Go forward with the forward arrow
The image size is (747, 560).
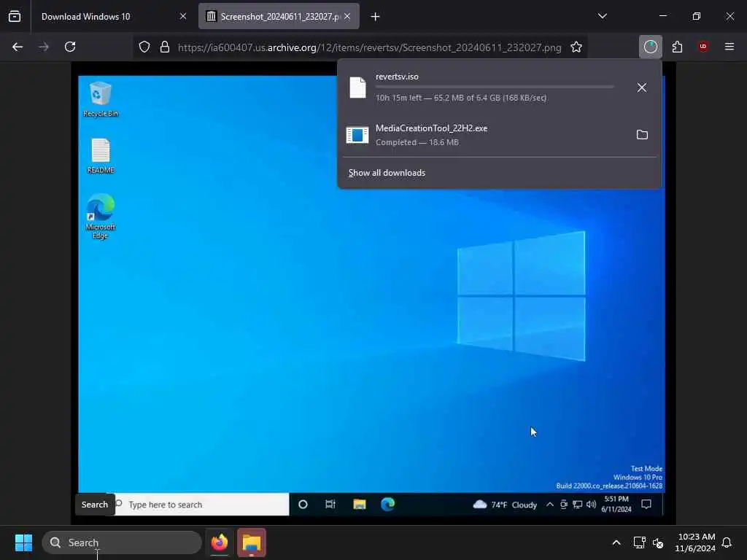click(x=44, y=47)
